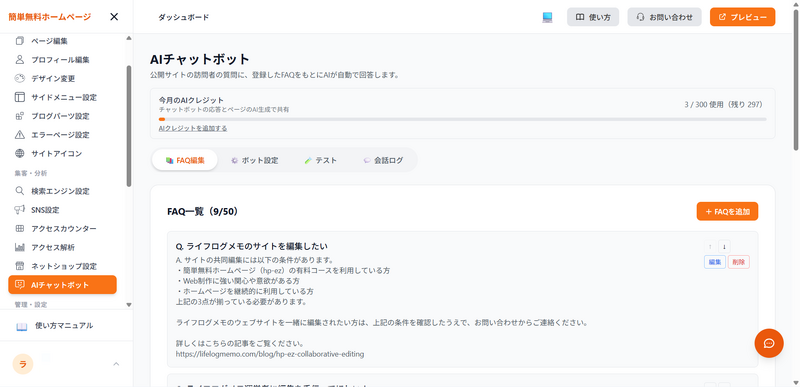The width and height of the screenshot is (800, 387).
Task: Select the active AIチャットボット sidebar item
Action: click(62, 285)
